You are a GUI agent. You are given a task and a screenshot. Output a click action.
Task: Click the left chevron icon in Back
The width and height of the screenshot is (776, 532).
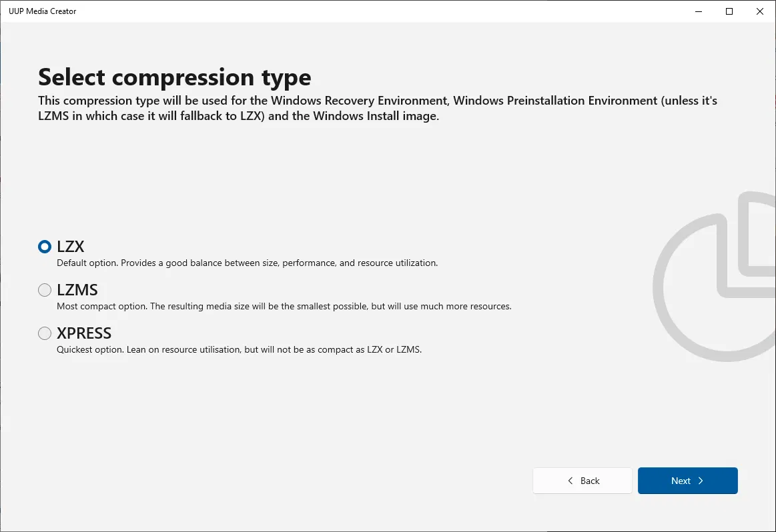point(570,481)
